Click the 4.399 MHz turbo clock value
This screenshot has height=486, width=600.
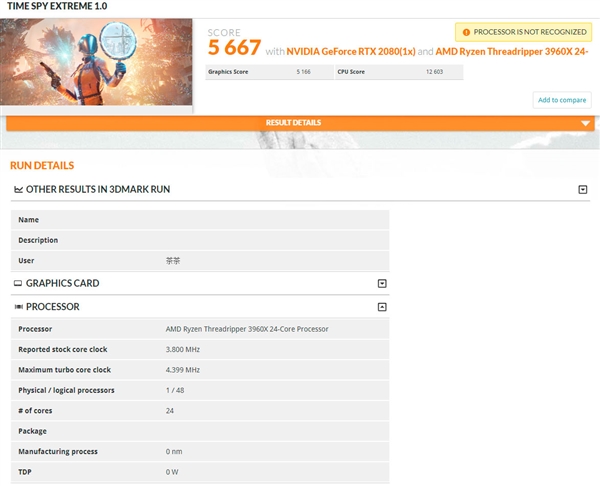coord(183,370)
